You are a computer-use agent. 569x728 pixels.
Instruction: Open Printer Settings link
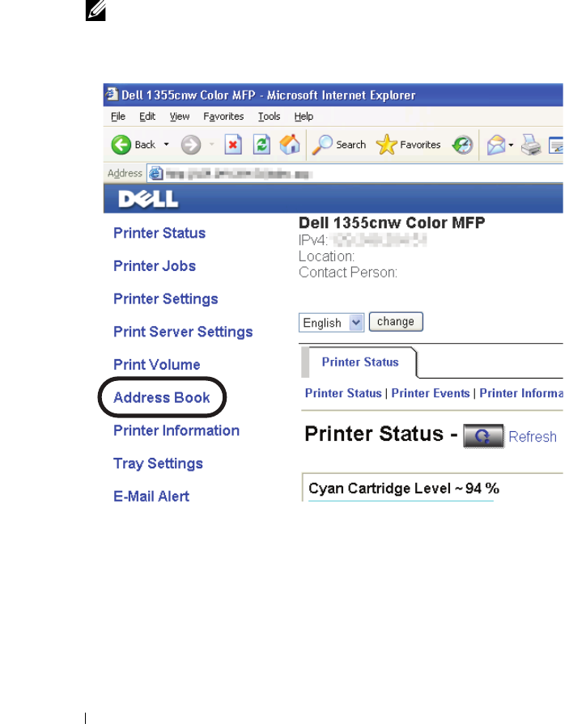[165, 299]
